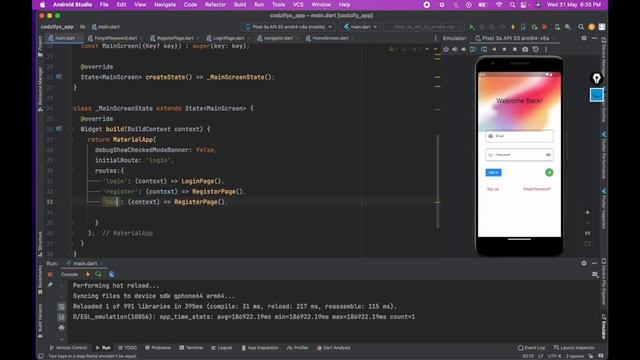This screenshot has width=640, height=360.
Task: Open Run panel settings gear
Action: point(584,263)
